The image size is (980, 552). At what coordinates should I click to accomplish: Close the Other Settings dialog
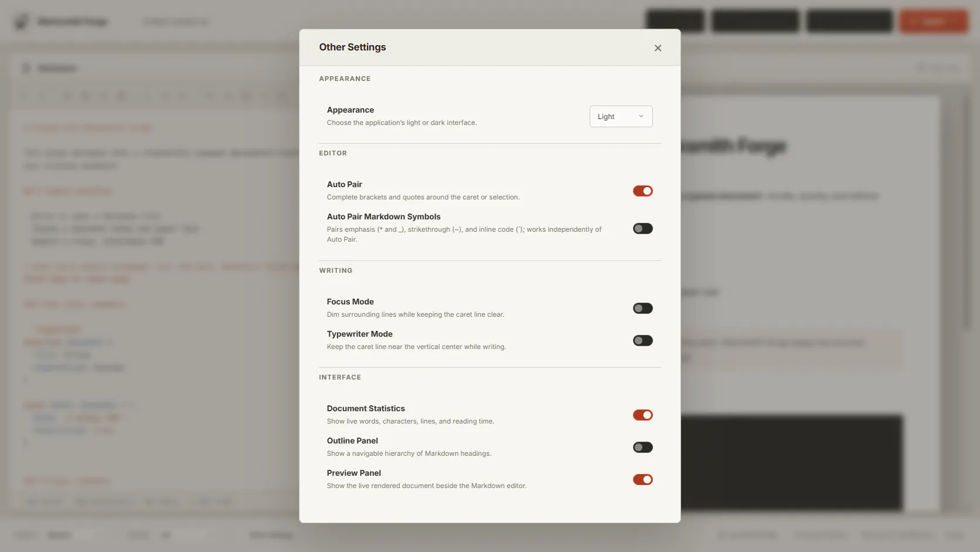(x=658, y=48)
